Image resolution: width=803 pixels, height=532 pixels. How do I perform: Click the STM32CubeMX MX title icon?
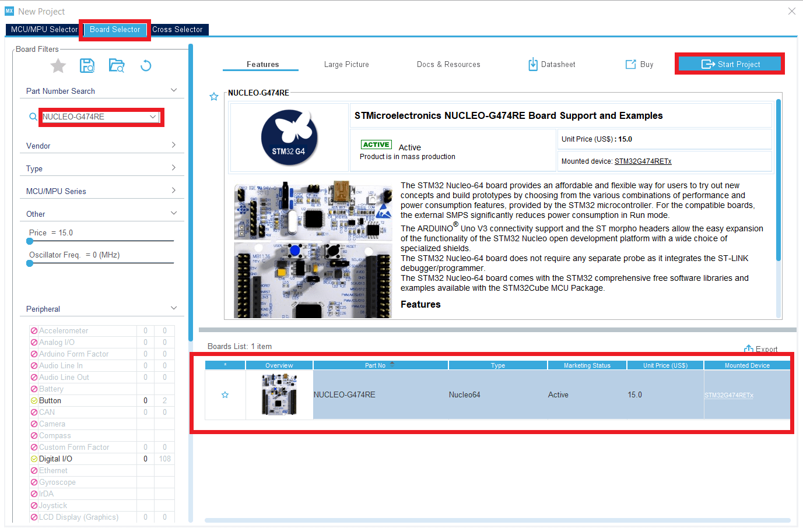tap(9, 11)
